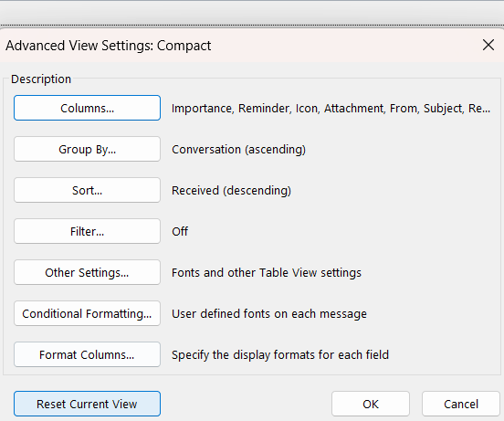Click the 'Conversation (ascending)' text
Image resolution: width=504 pixels, height=421 pixels.
238,150
